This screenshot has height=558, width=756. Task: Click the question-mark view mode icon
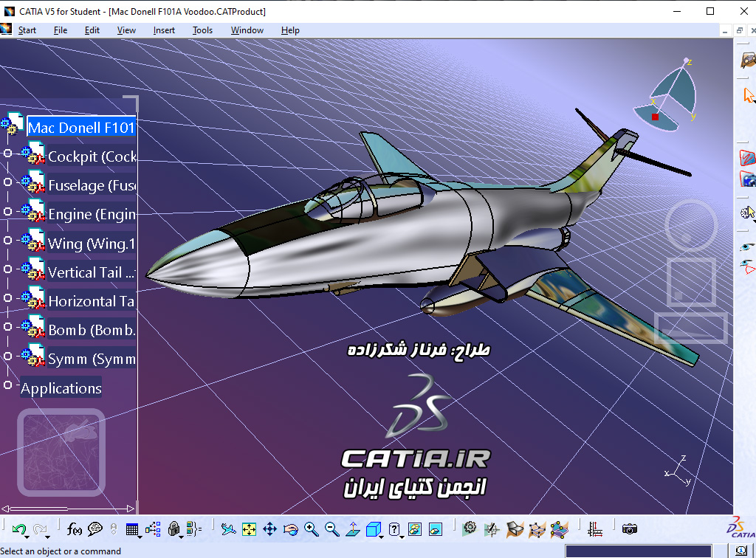coord(394,529)
